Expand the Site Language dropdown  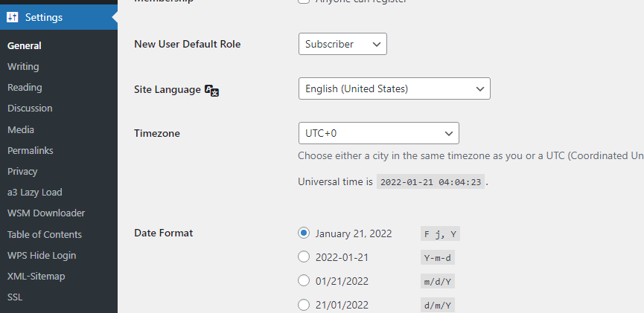click(393, 88)
